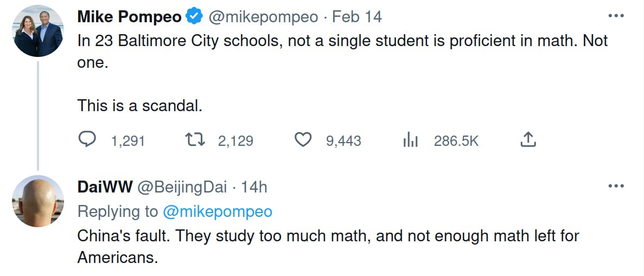
Task: Open more options on Mike Pompeo's tweet
Action: (616, 16)
